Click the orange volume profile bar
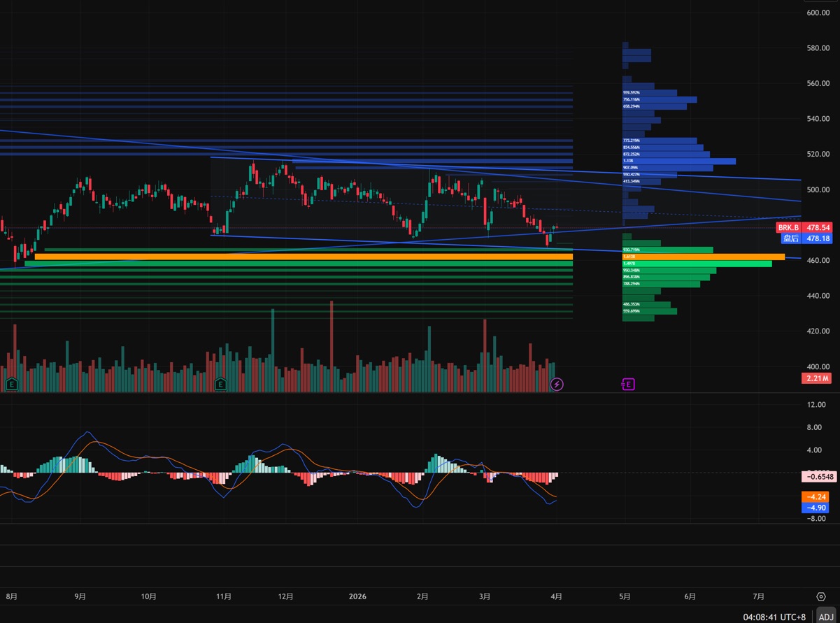 tap(703, 257)
